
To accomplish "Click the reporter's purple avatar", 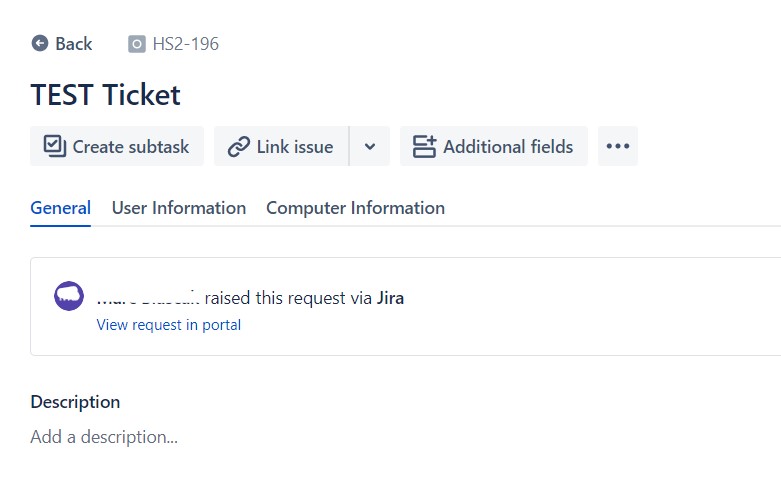I will (x=69, y=296).
